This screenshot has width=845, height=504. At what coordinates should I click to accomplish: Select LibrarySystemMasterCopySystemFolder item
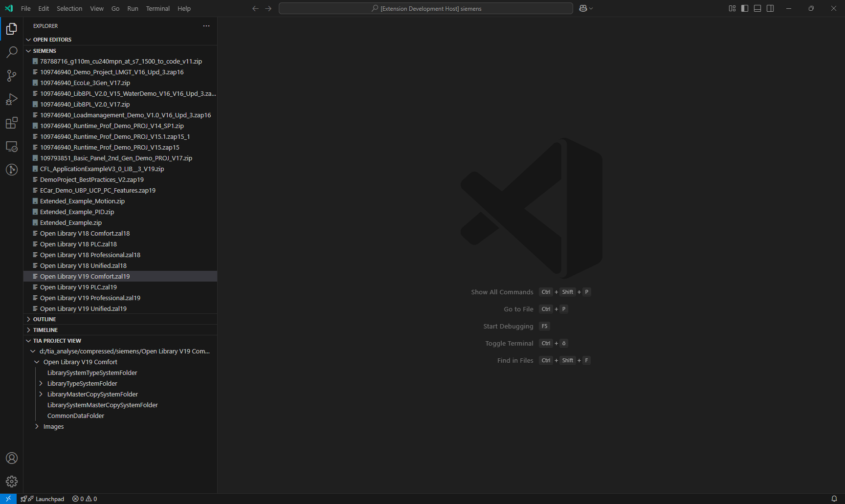[x=120, y=405]
